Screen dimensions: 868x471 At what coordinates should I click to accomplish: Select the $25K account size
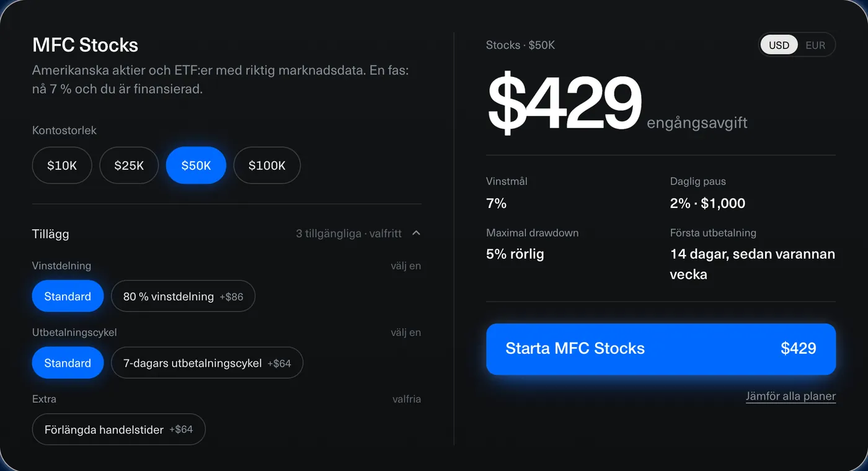tap(129, 166)
